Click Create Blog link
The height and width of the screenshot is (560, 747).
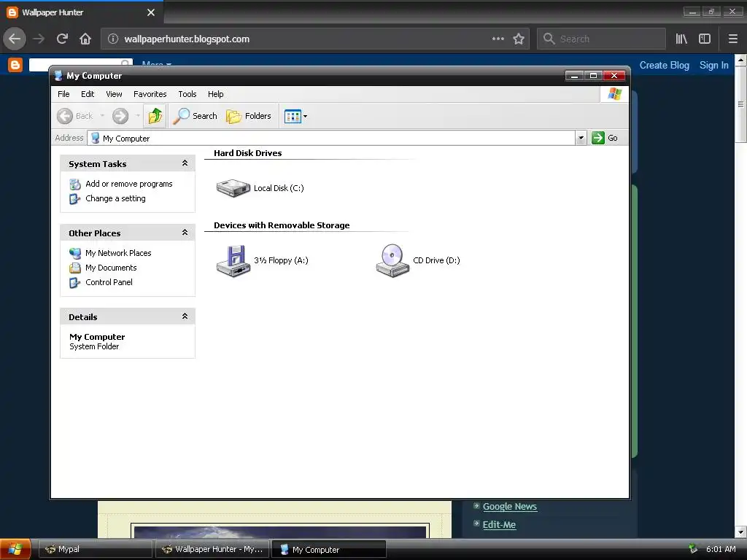[664, 65]
